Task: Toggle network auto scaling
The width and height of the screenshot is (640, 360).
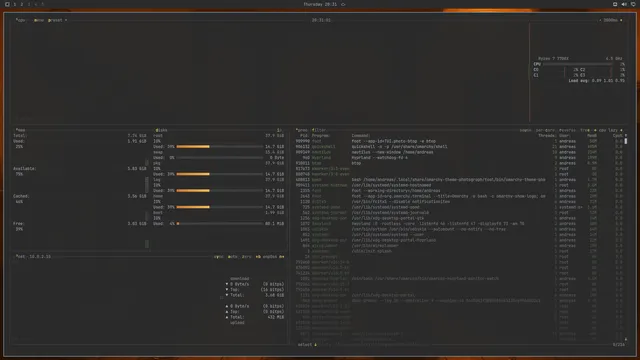Action: [233, 257]
